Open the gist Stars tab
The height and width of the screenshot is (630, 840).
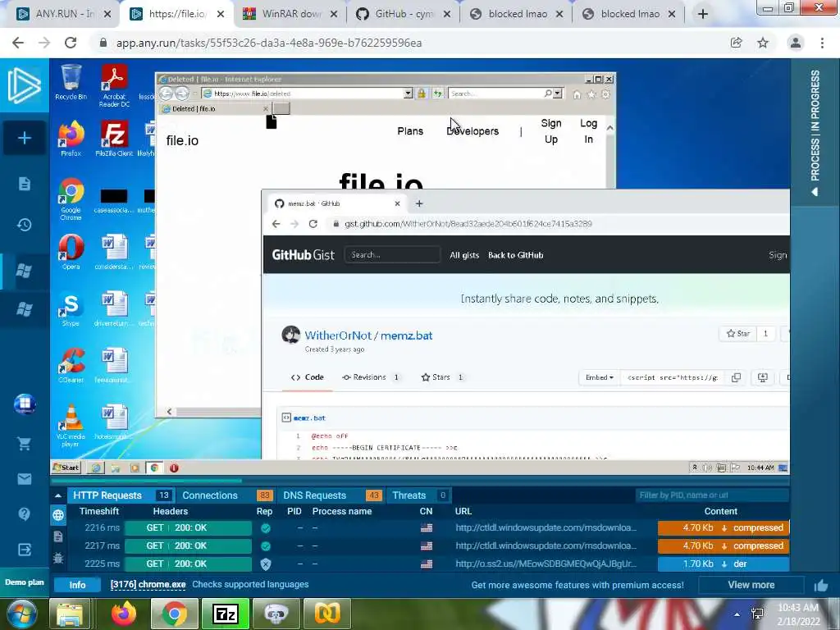[x=442, y=377]
